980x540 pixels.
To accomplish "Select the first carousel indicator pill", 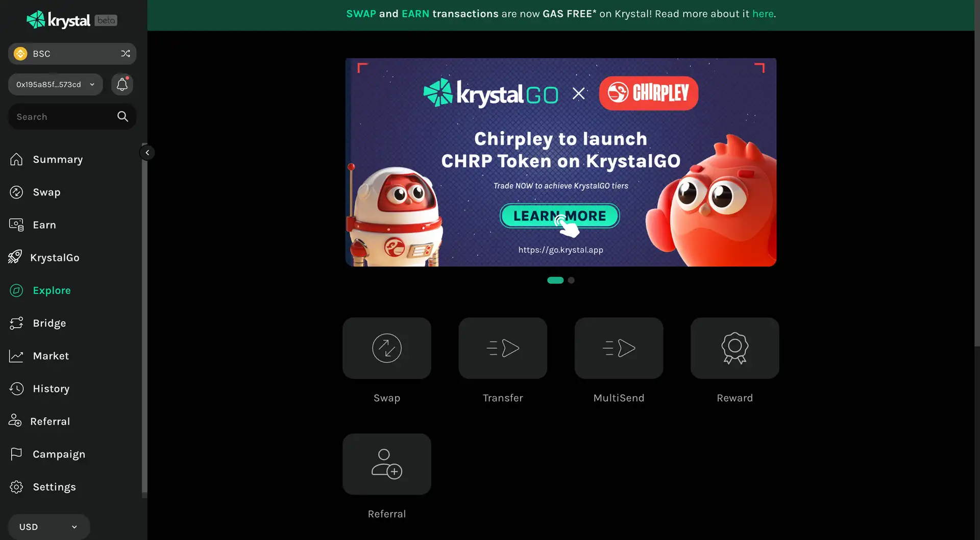I will tap(555, 280).
